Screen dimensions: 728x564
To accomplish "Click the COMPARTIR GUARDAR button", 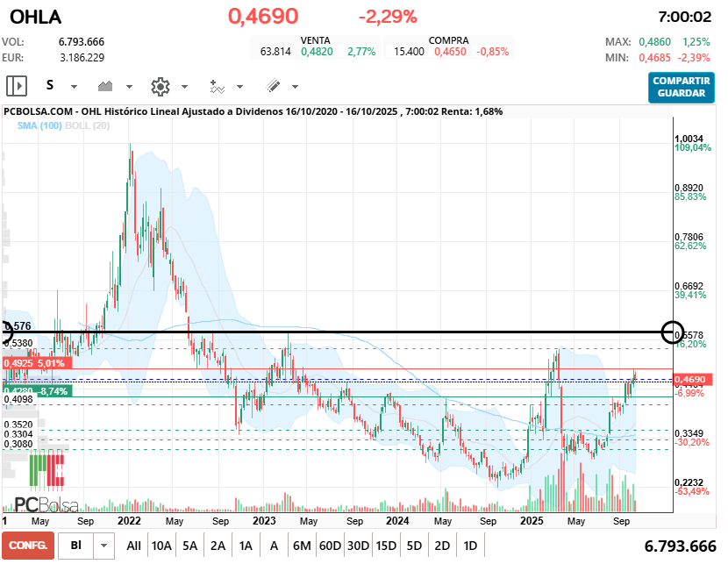I will pyautogui.click(x=682, y=87).
